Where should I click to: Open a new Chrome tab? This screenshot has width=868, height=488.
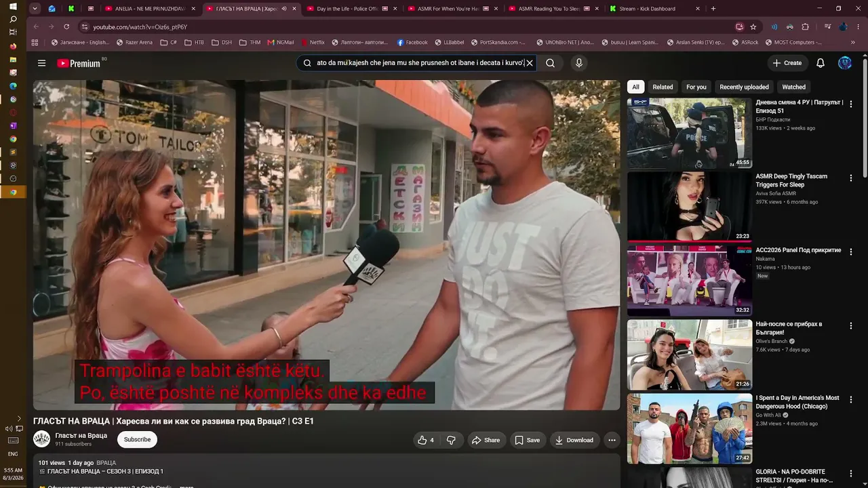pyautogui.click(x=713, y=9)
